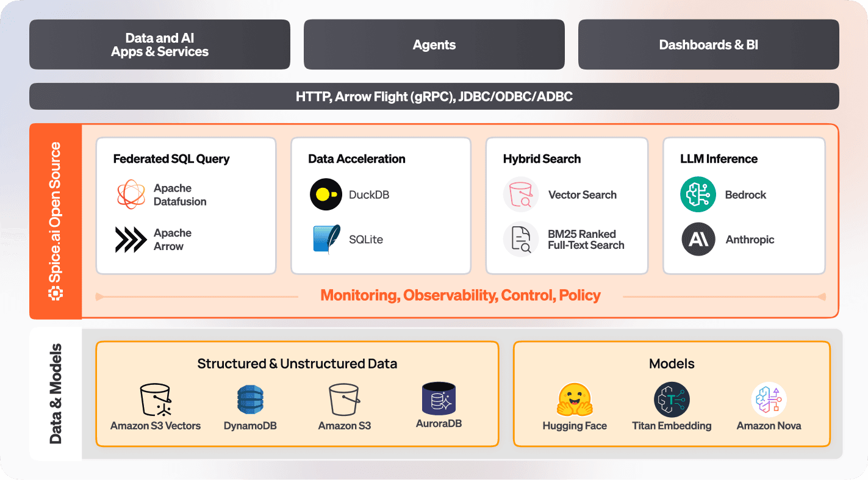Click the Titan Embedding icon
The image size is (868, 480).
672,399
